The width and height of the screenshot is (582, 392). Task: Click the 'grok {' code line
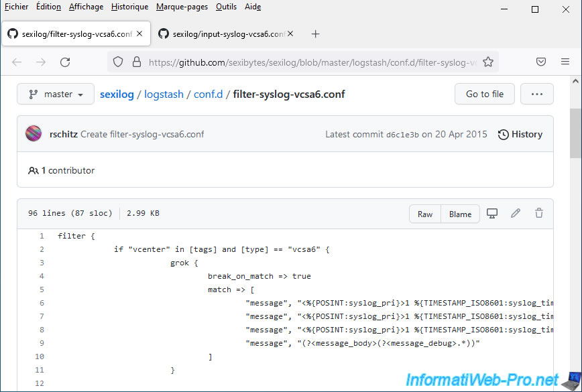pos(184,263)
